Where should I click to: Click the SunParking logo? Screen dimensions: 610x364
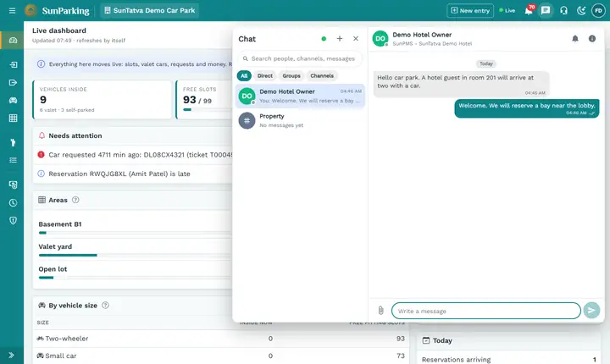58,10
